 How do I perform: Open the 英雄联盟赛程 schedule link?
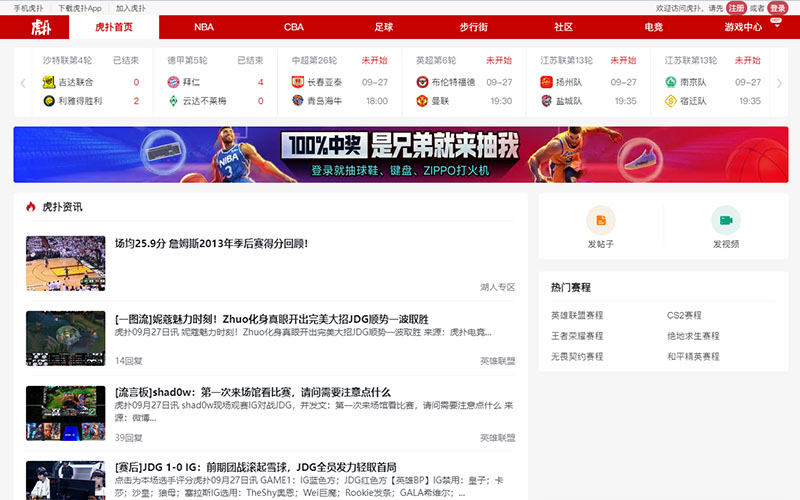577,316
